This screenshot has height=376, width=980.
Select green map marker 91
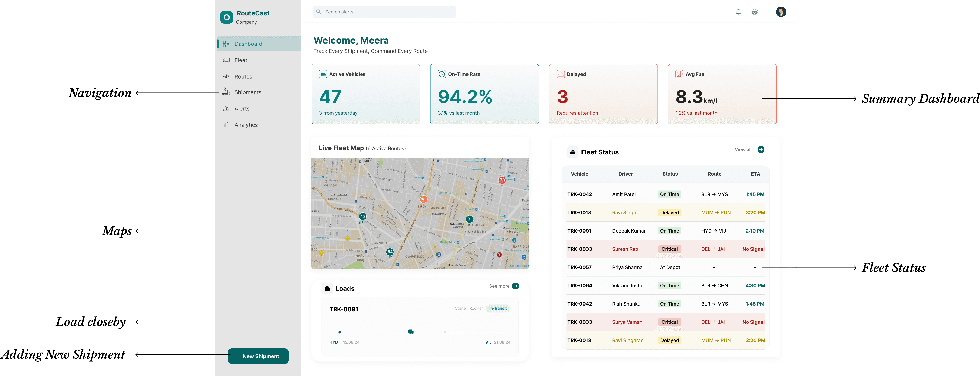469,219
